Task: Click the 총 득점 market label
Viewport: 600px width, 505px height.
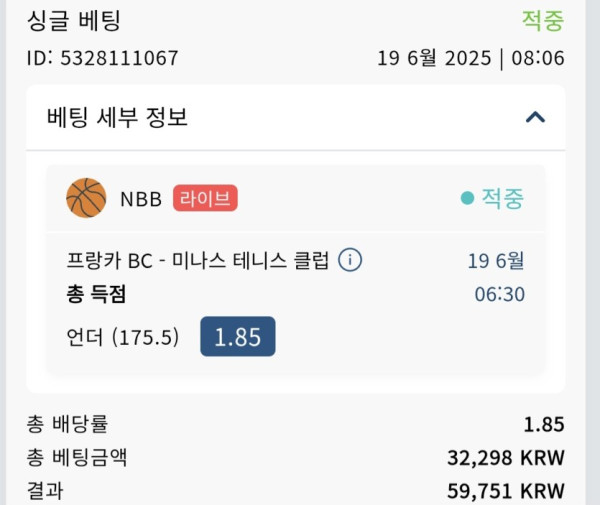Action: tap(96, 294)
